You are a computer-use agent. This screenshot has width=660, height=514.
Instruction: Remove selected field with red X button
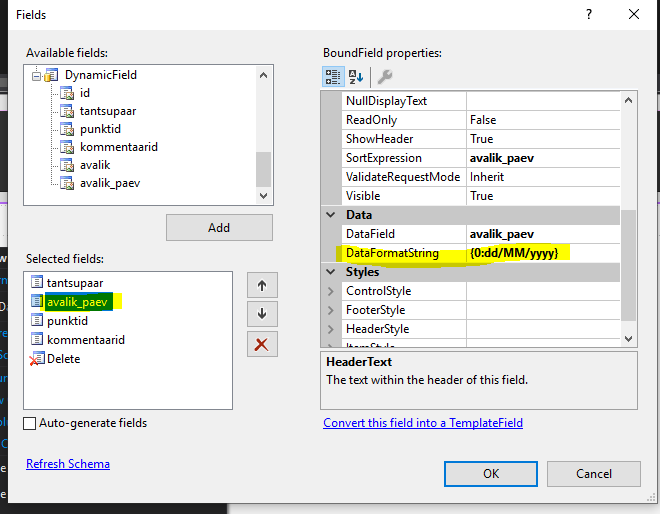261,344
